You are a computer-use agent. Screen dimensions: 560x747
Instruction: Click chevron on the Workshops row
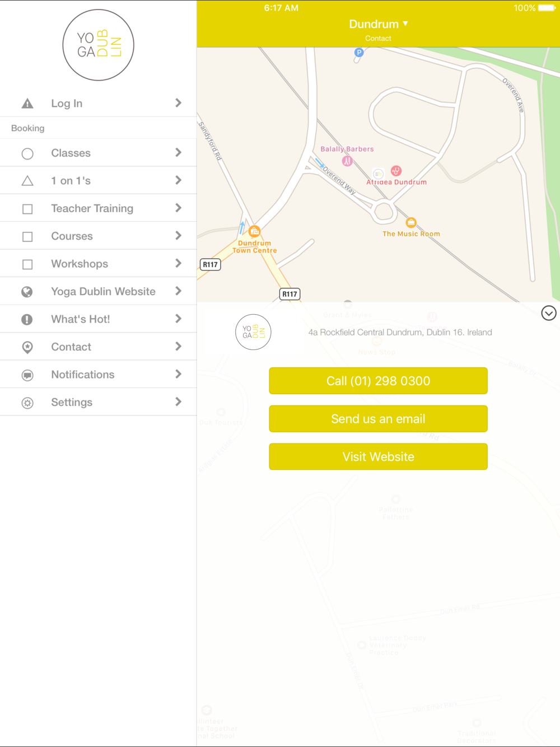(x=178, y=264)
